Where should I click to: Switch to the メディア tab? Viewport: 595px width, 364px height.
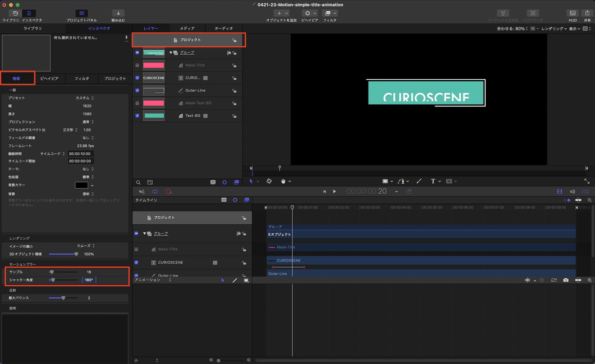pyautogui.click(x=187, y=29)
